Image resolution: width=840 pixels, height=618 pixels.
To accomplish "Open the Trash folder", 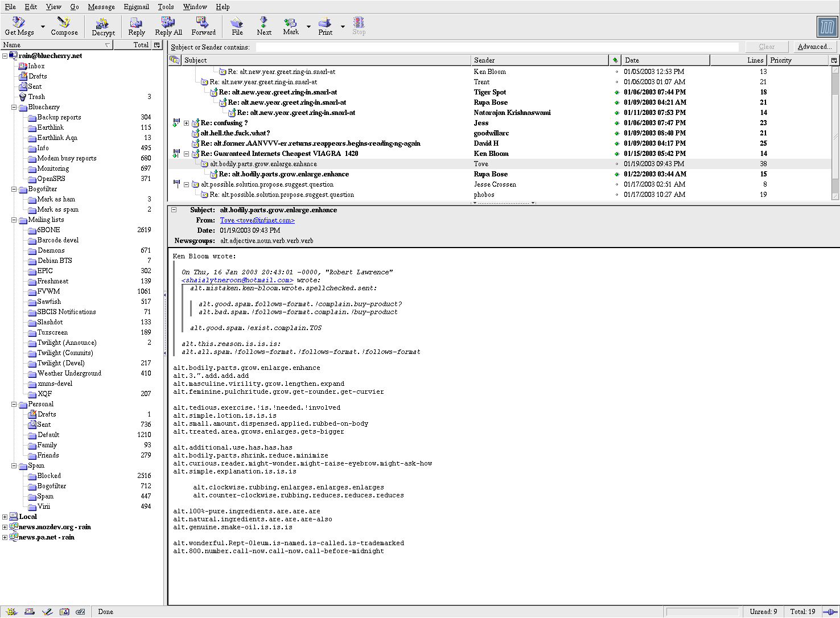I will (x=36, y=97).
